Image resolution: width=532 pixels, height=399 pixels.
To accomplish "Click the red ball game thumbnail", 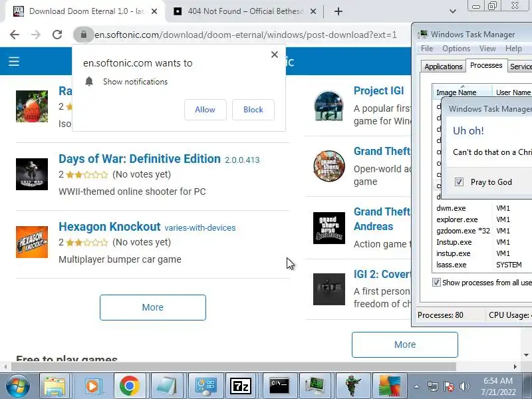I will click(x=32, y=106).
